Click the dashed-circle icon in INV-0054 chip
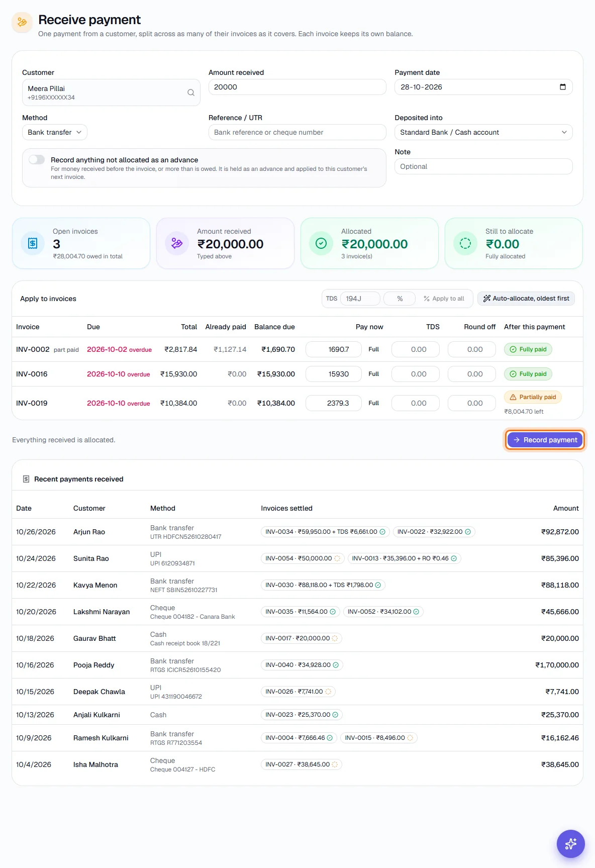 (337, 558)
